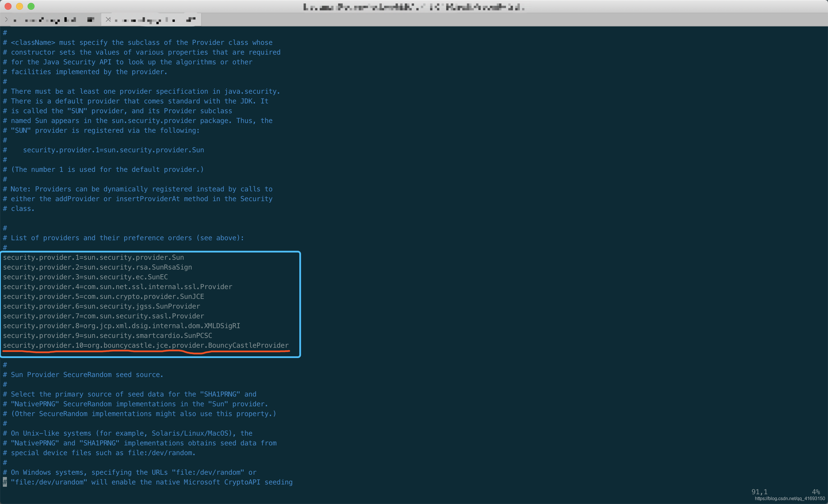The image size is (828, 504).
Task: Click 'Sun Provider SecureRandom seed source.' line
Action: [83, 375]
